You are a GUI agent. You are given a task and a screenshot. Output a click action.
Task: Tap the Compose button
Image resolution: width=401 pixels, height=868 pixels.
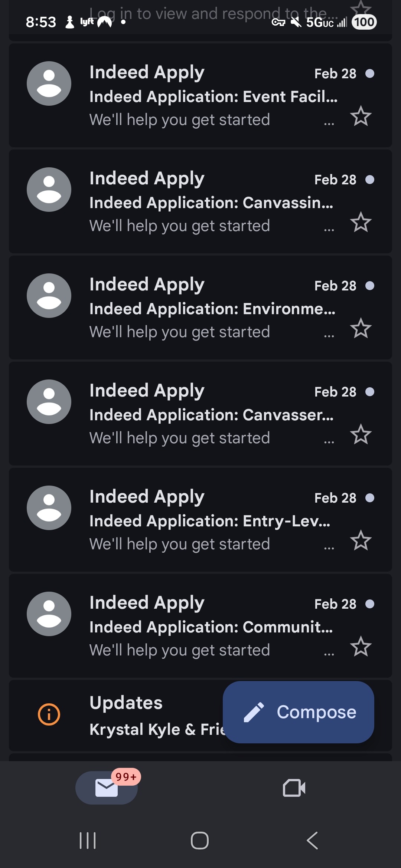[x=298, y=712]
